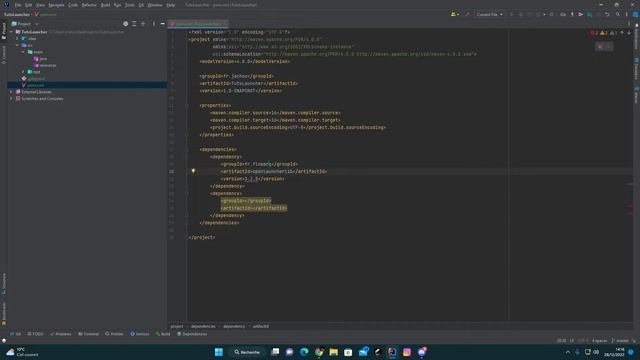The image size is (640, 360).
Task: Click 'artifactId' in the breadcrumb bar
Action: [x=260, y=326]
